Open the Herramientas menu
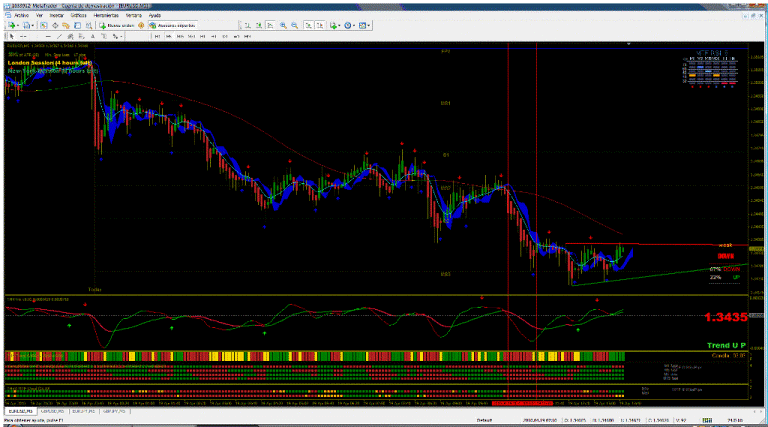This screenshot has width=768, height=427. click(102, 17)
